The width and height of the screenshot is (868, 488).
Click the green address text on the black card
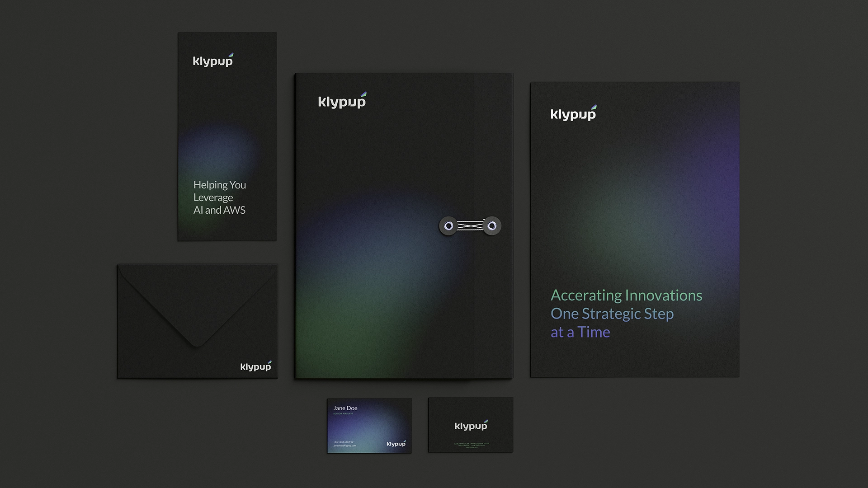(x=471, y=445)
